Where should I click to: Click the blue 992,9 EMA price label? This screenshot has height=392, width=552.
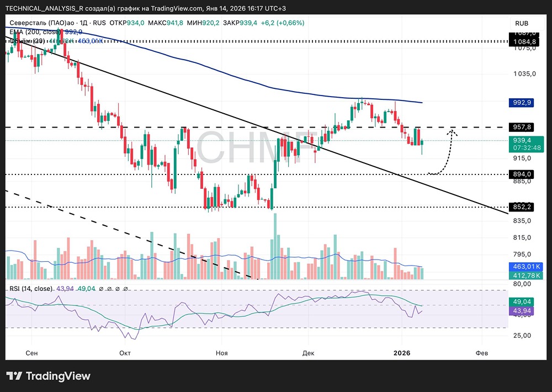tap(522, 103)
